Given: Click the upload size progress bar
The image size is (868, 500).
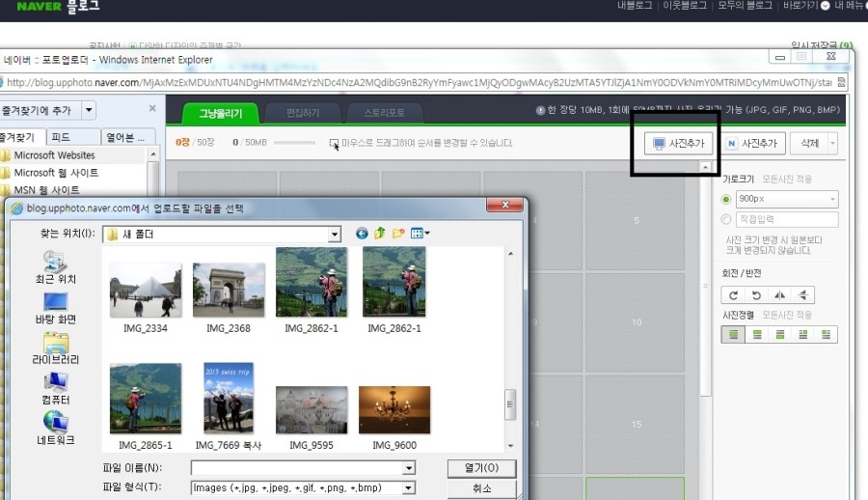Looking at the screenshot, I should [294, 143].
